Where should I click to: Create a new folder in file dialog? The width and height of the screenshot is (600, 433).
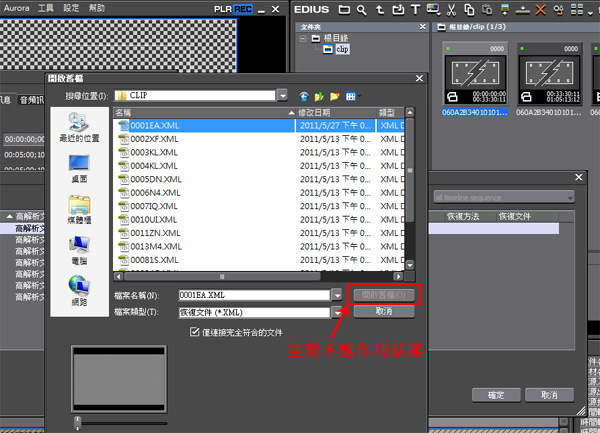(x=334, y=96)
